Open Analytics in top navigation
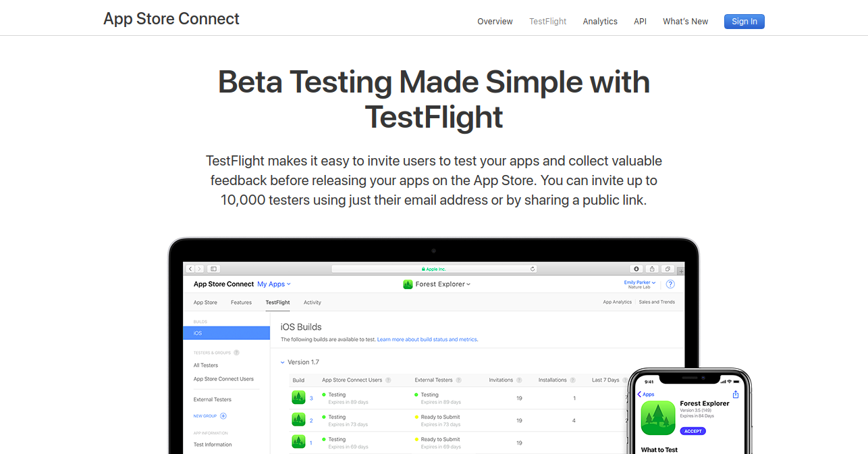868x454 pixels. tap(600, 22)
